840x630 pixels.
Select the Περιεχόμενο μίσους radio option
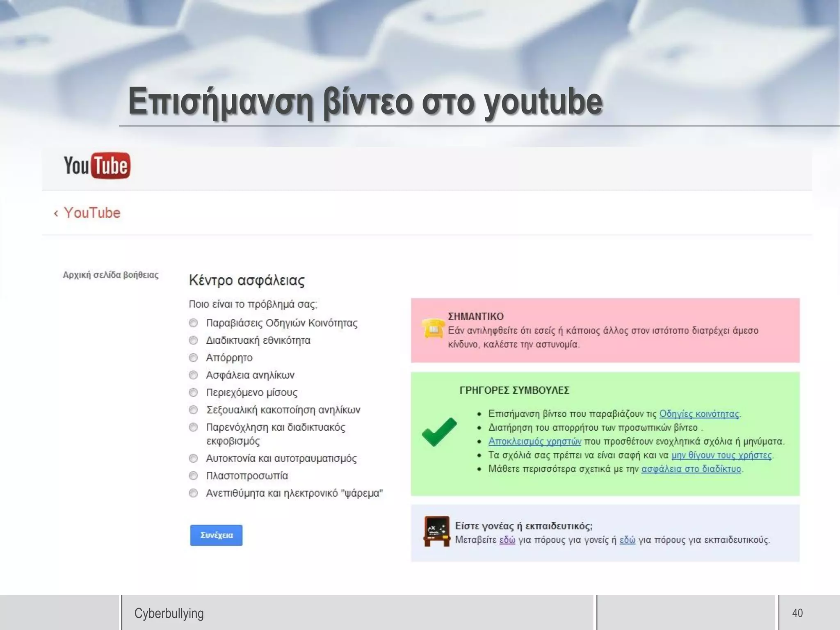[x=193, y=393]
